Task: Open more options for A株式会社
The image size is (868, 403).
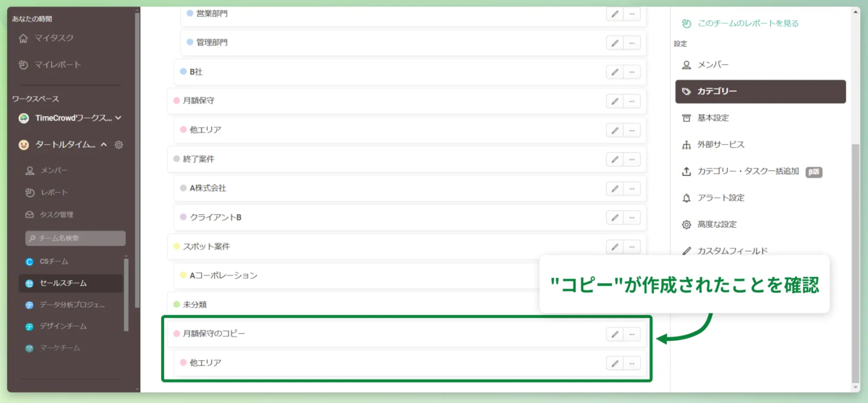Action: click(x=632, y=188)
